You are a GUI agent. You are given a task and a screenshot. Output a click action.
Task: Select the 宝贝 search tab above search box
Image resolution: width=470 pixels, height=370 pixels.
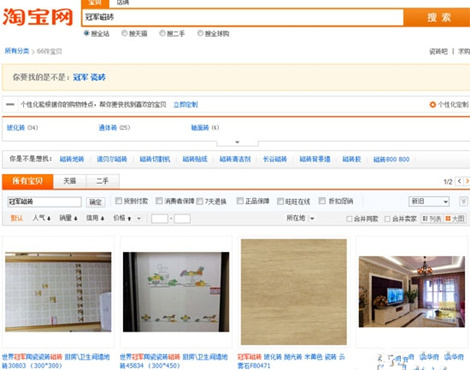tap(95, 3)
